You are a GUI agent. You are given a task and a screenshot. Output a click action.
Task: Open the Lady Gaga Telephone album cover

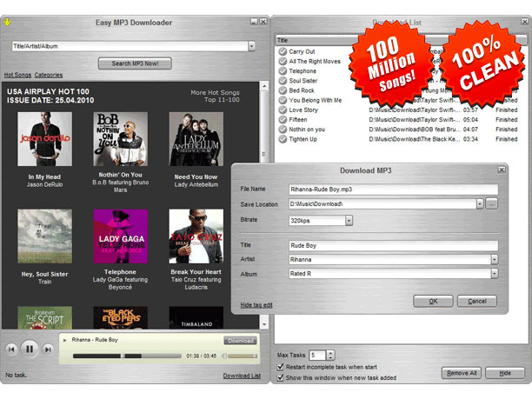click(121, 236)
